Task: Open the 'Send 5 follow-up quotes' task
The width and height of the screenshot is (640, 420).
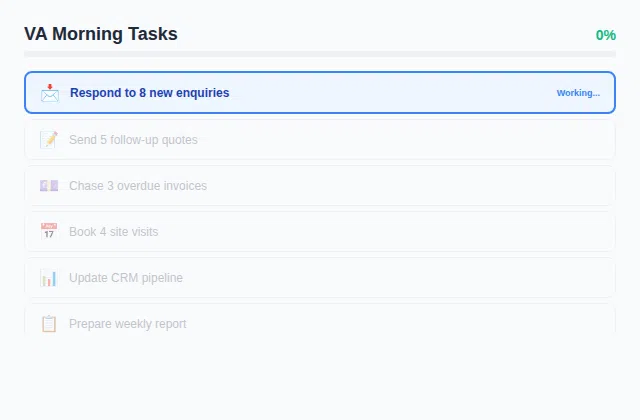Action: click(133, 140)
